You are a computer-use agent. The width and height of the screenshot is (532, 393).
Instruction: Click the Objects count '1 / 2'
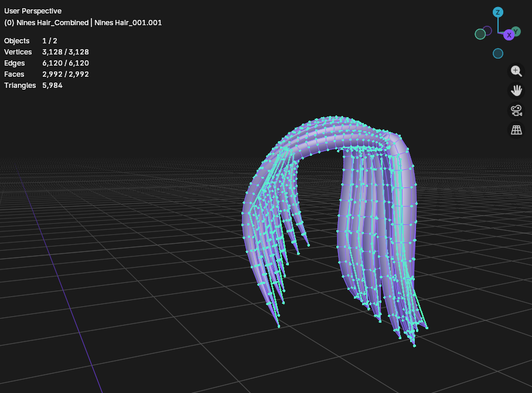coord(50,40)
